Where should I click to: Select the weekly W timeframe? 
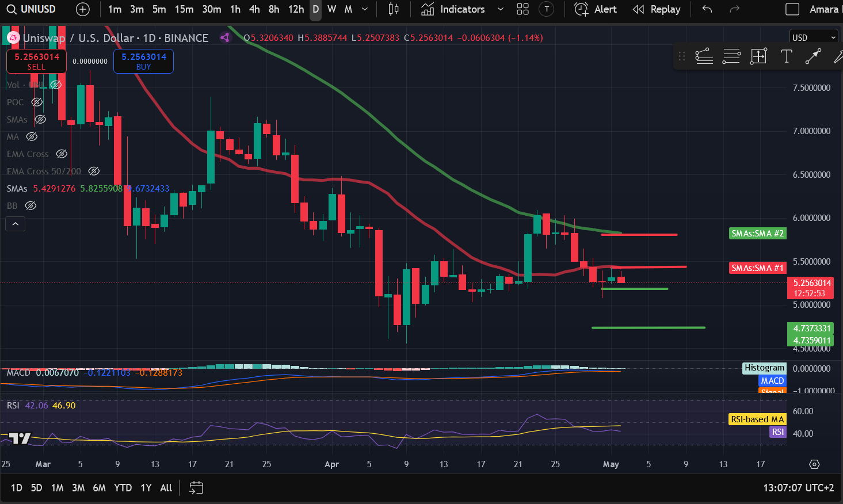pos(332,9)
